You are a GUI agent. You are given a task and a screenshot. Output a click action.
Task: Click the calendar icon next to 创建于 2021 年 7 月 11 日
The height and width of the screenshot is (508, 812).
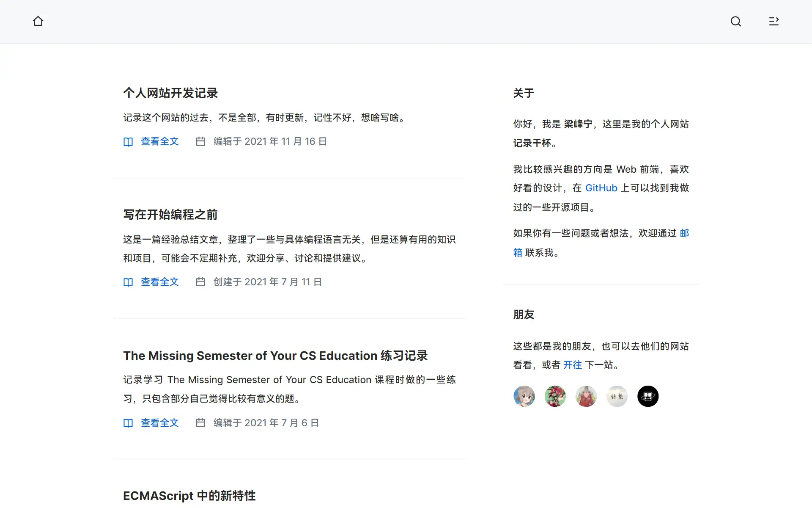201,282
